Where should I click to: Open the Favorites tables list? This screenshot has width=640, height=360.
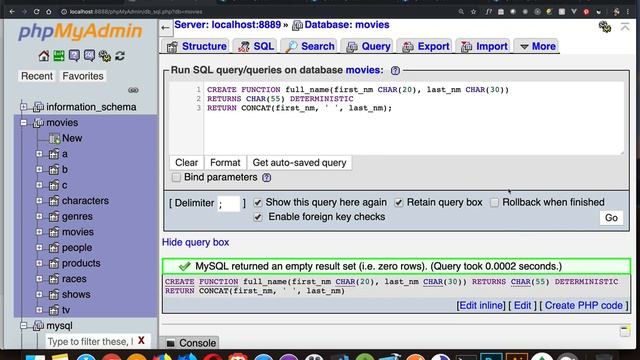(x=83, y=76)
